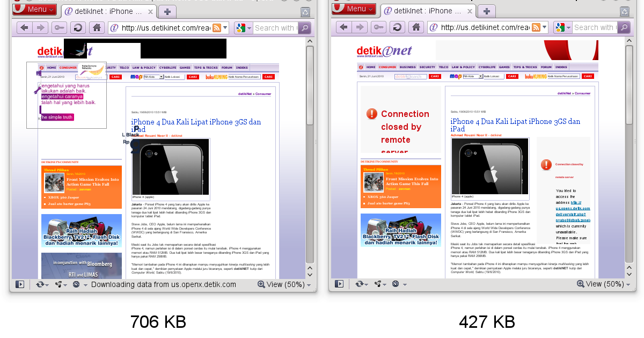This screenshot has width=644, height=338.
Task: Click the scroll down arrow in left window
Action: point(310,274)
